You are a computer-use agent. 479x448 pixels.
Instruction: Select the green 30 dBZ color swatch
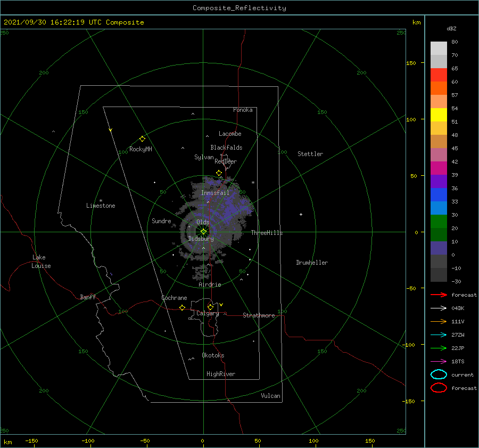point(439,222)
